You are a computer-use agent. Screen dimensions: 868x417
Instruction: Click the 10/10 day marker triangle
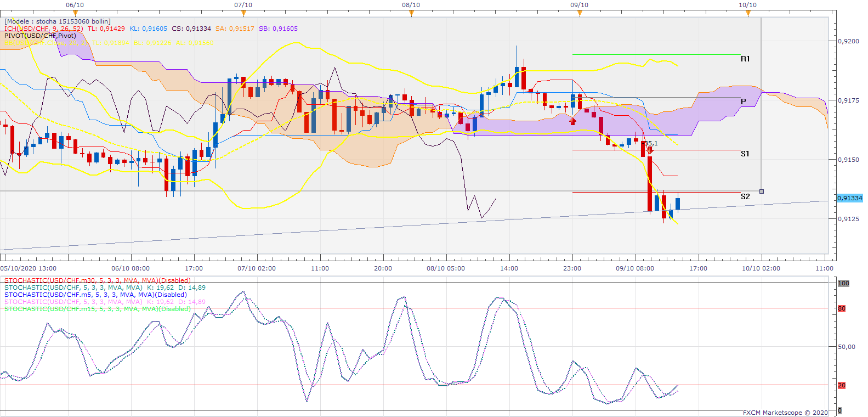tap(748, 13)
